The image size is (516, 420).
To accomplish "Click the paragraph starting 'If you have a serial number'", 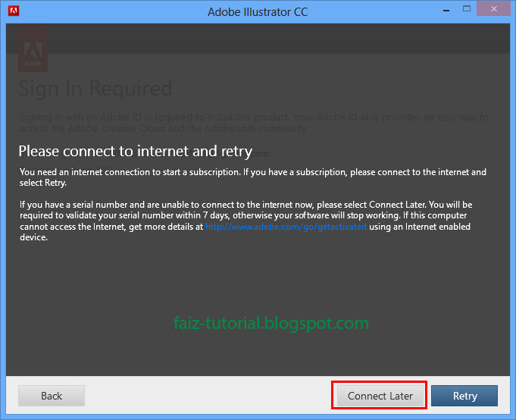I will coord(245,221).
